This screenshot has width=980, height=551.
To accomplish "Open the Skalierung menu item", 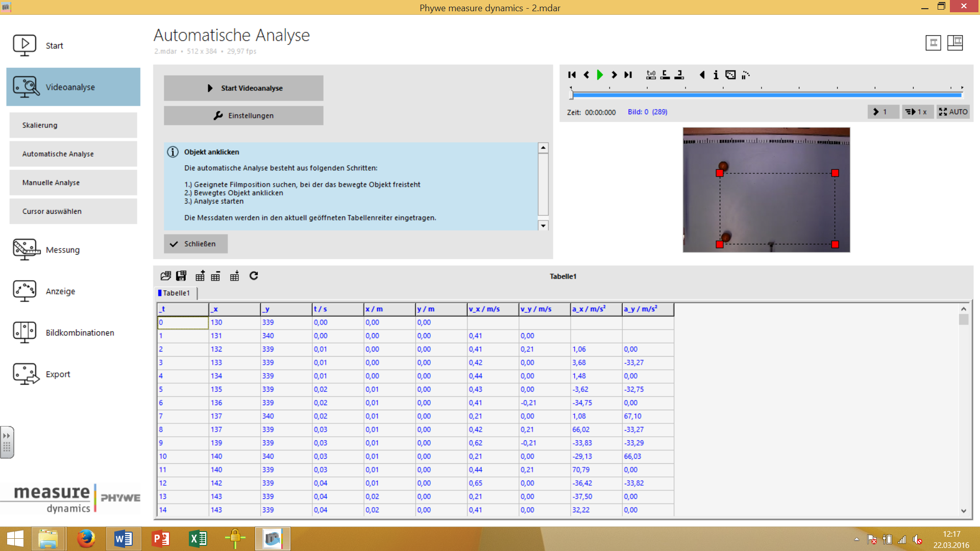I will coord(73,125).
